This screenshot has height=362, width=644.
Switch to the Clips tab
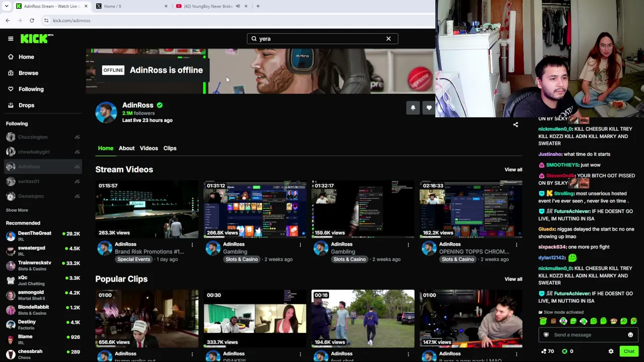click(x=170, y=148)
